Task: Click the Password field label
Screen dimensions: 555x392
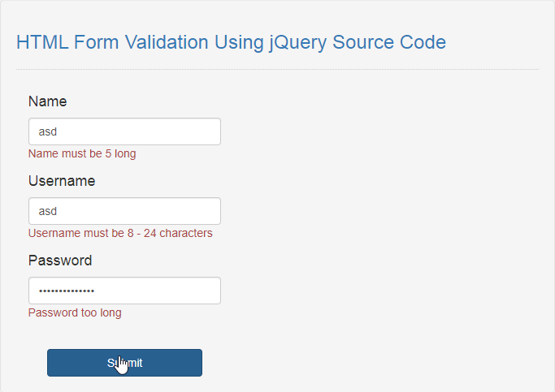Action: point(60,261)
